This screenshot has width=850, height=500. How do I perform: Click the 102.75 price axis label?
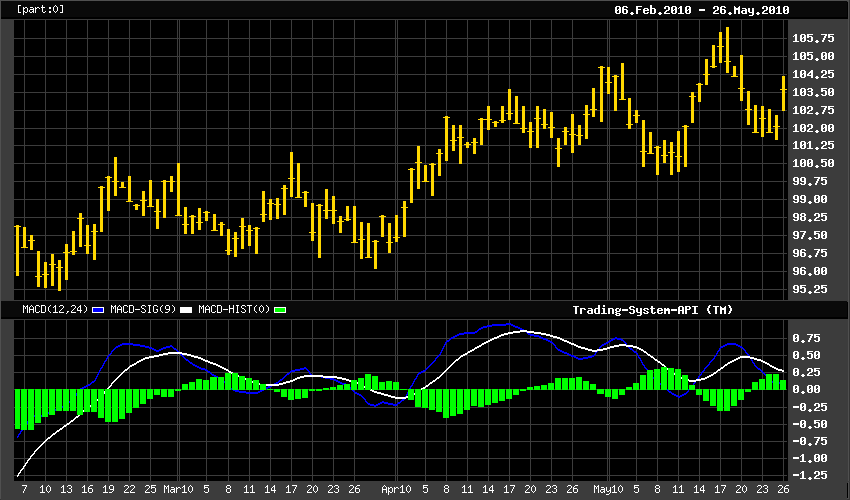click(x=813, y=110)
